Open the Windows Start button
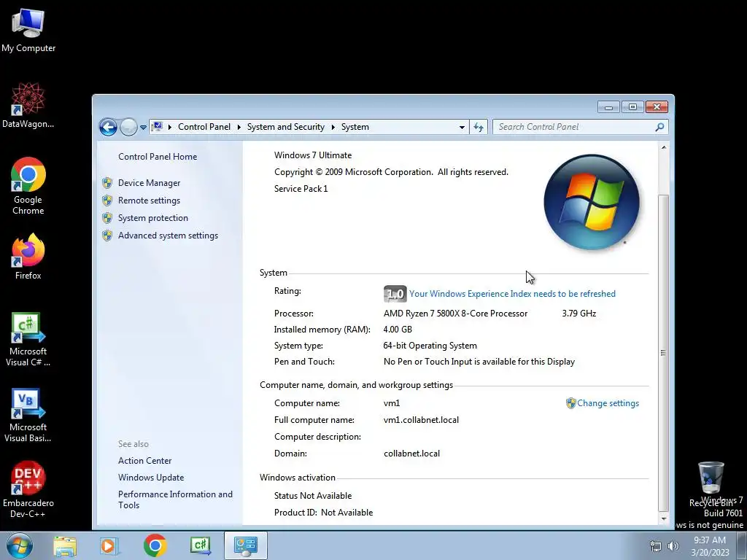The width and height of the screenshot is (747, 560). 19,545
